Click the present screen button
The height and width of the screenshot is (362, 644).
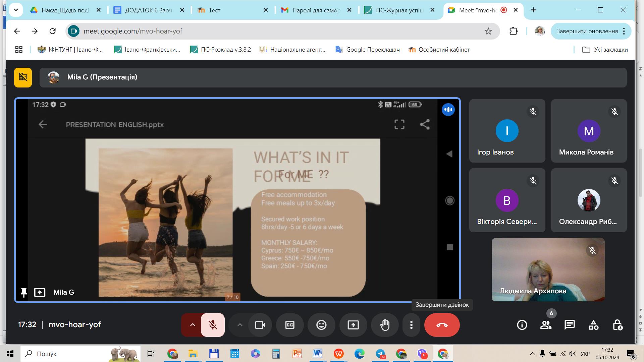tap(353, 325)
